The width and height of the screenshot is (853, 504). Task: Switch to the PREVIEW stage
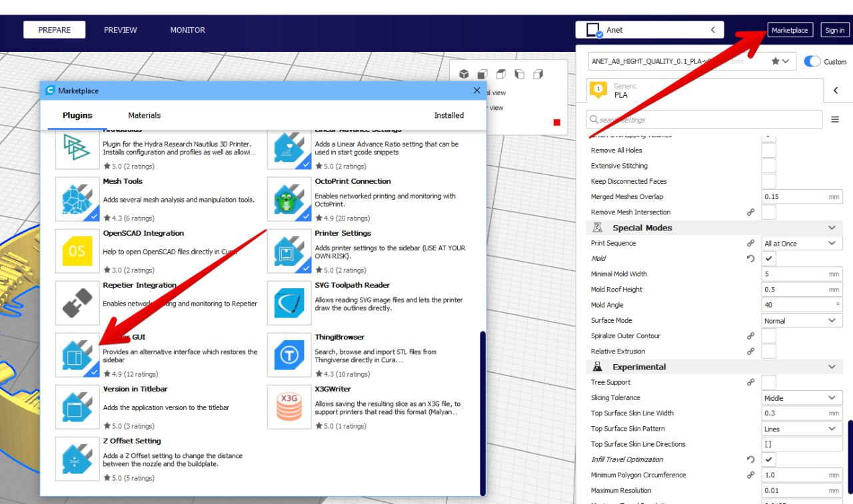click(121, 30)
